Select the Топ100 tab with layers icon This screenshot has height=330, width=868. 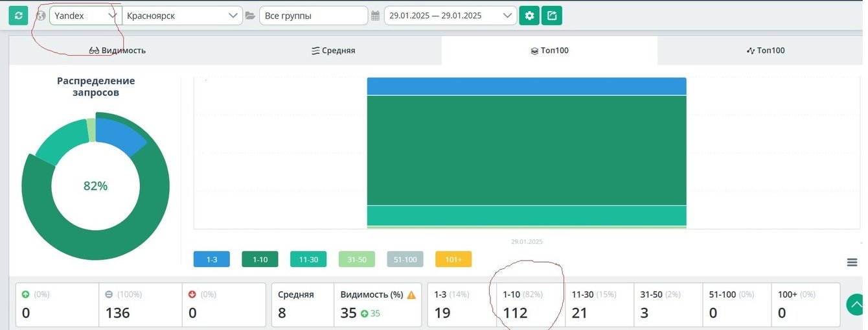(549, 51)
